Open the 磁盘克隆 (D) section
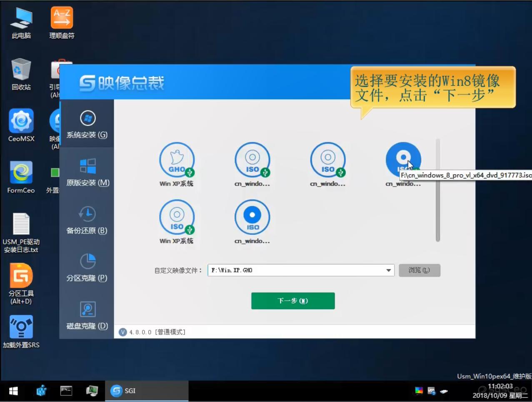This screenshot has height=402, width=532. 87,315
